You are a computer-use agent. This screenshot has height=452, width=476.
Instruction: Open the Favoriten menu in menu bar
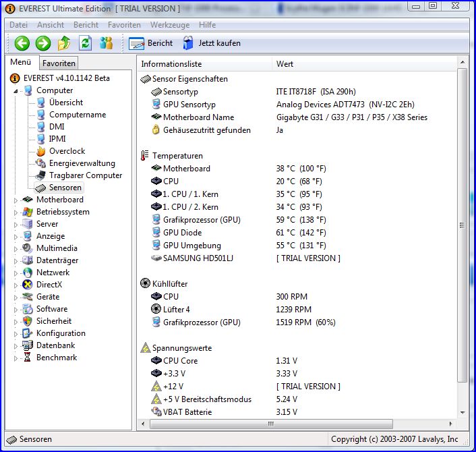[x=124, y=25]
